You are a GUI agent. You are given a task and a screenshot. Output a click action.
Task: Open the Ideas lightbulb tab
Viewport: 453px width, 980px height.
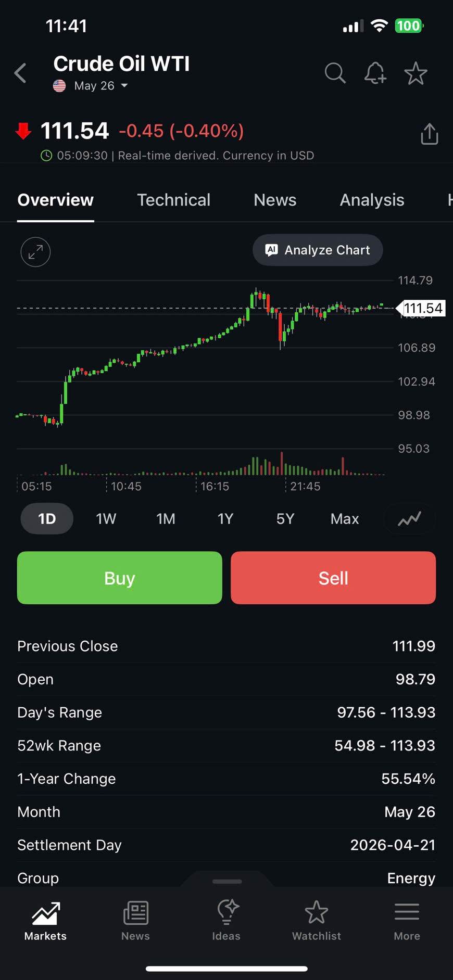tap(227, 920)
